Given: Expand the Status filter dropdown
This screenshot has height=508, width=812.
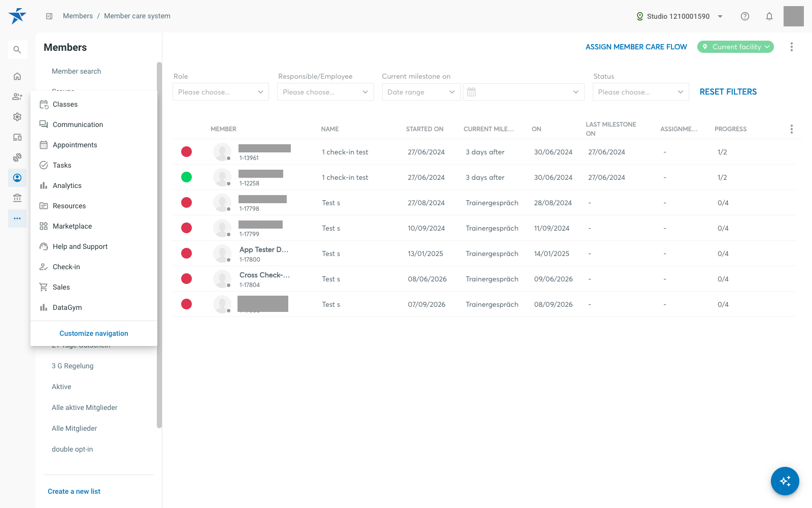Looking at the screenshot, I should point(641,92).
